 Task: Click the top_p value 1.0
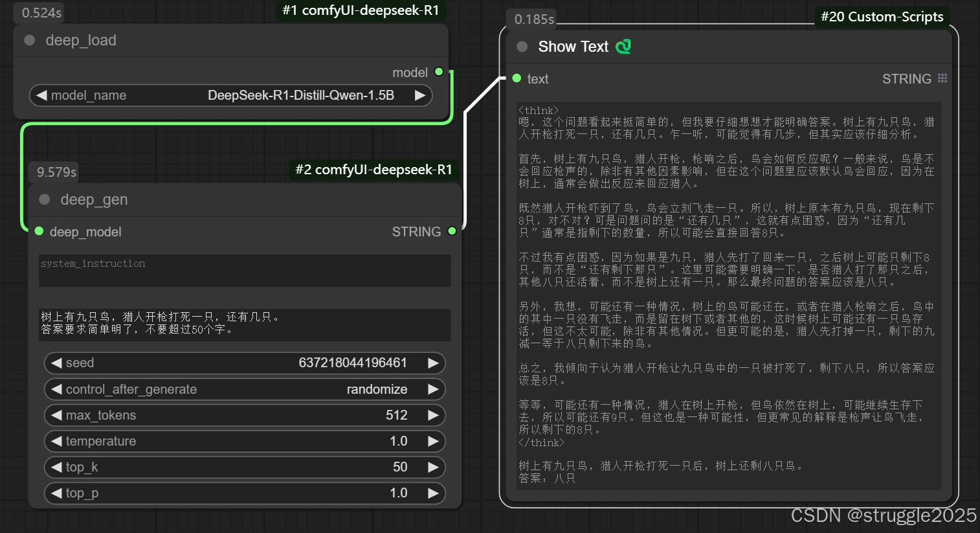click(x=399, y=493)
